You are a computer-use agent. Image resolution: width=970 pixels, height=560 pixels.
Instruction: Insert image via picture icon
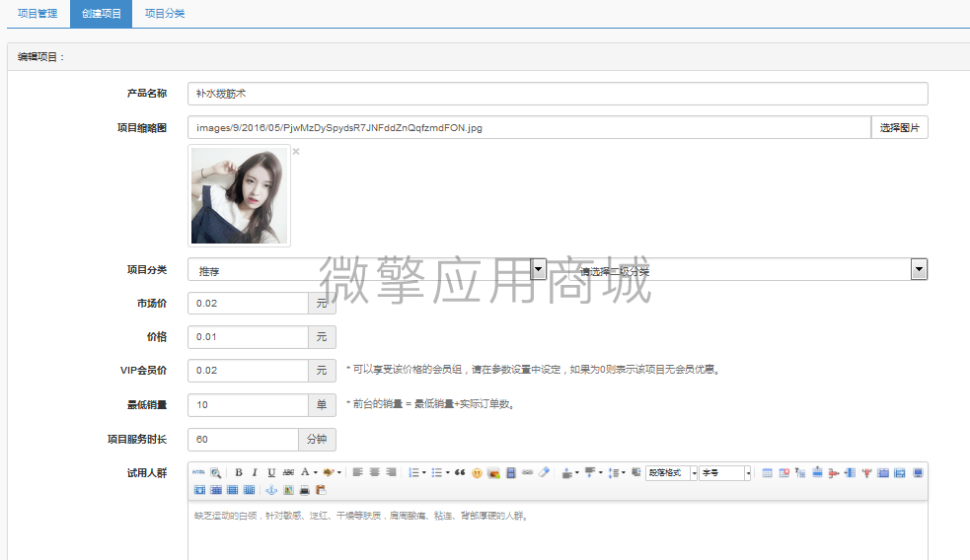(x=493, y=473)
